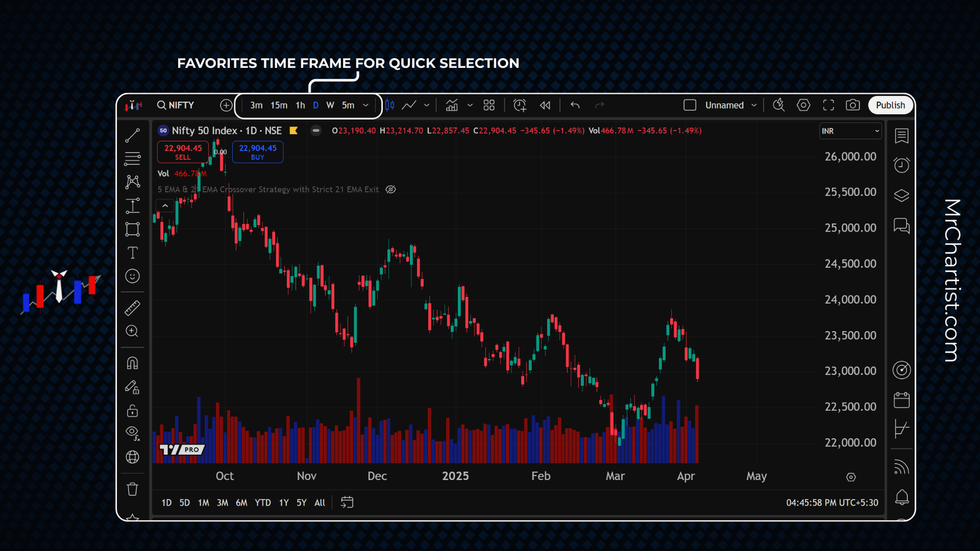Viewport: 980px width, 551px height.
Task: Select the trend line drawing tool
Action: pyautogui.click(x=132, y=135)
